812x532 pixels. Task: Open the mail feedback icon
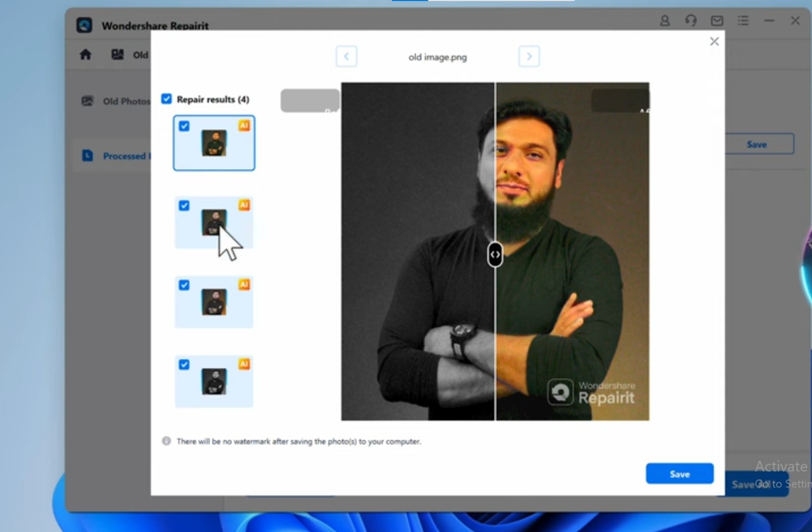[x=717, y=21]
